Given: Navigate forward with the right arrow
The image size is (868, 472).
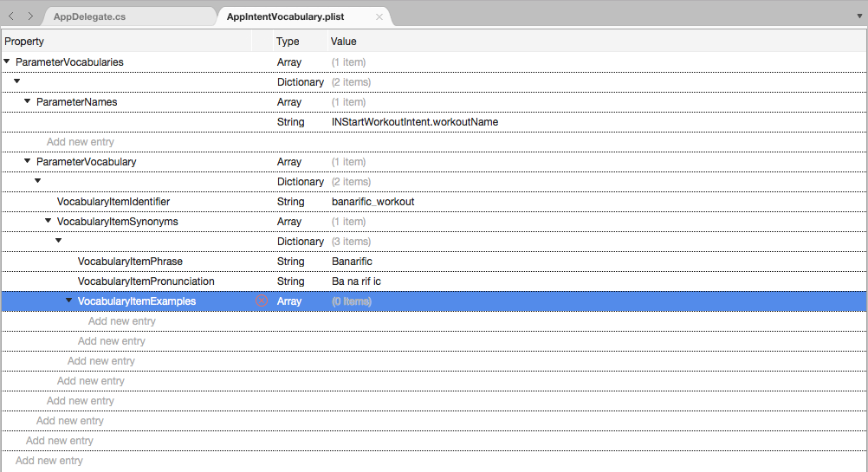Looking at the screenshot, I should [x=30, y=16].
